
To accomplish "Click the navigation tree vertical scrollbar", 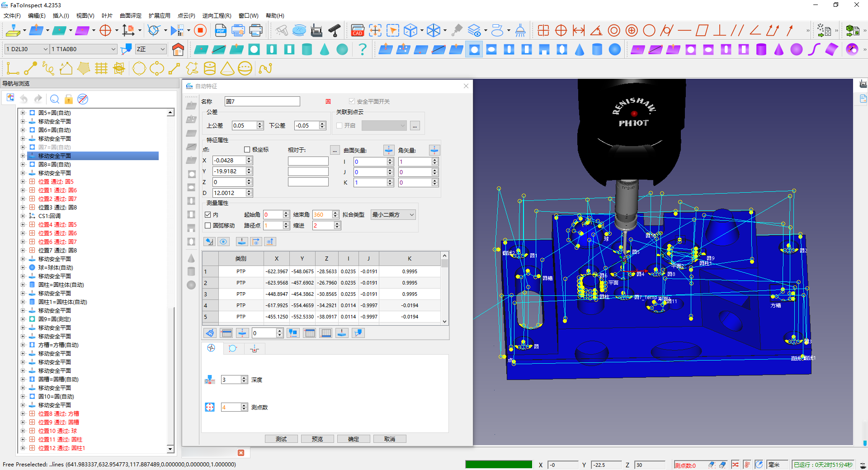I will (170, 280).
